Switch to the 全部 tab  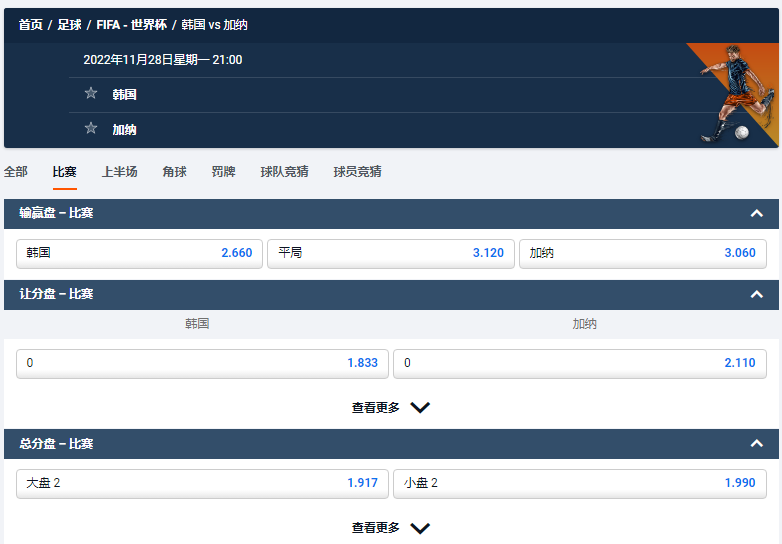point(15,172)
